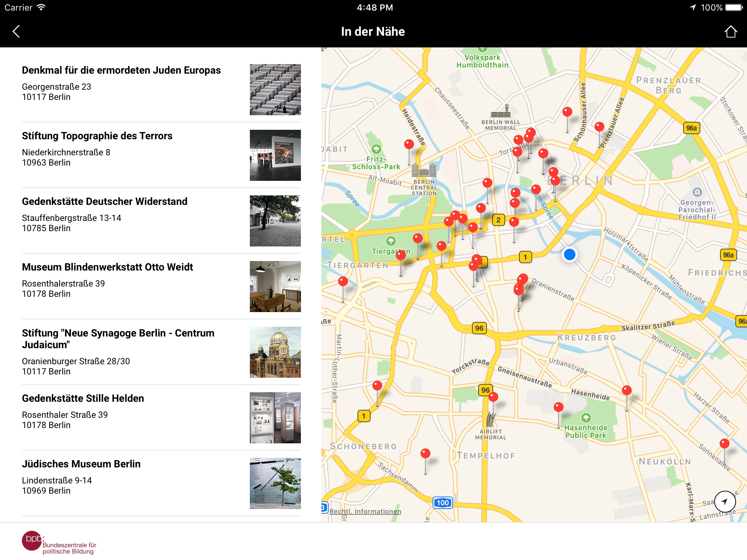Tap the Hasenheide Public Park tree icon
Image resolution: width=747 pixels, height=560 pixels.
click(586, 418)
